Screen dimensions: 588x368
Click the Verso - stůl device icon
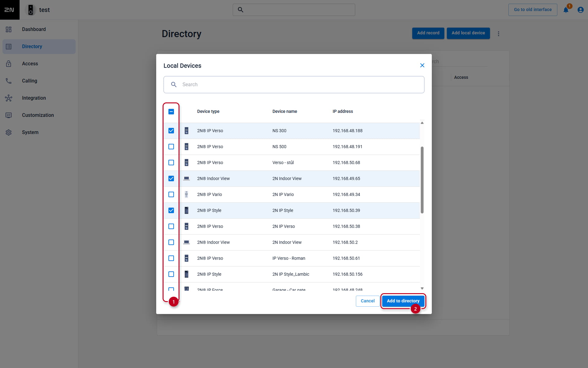186,163
